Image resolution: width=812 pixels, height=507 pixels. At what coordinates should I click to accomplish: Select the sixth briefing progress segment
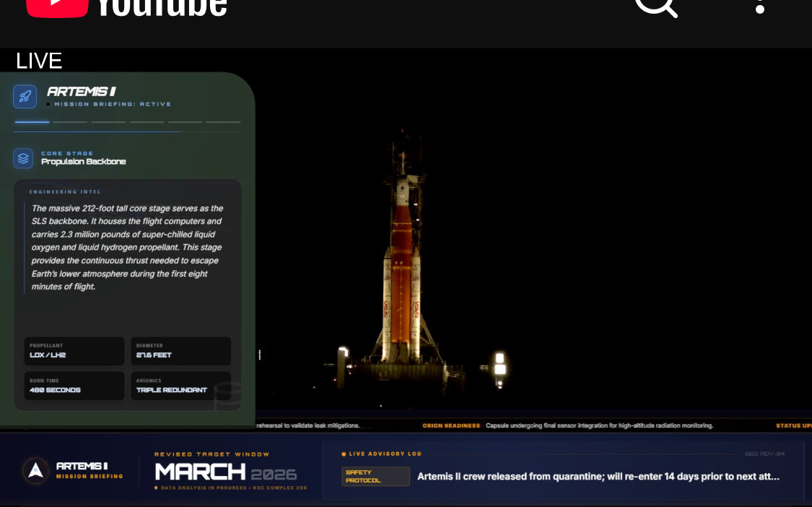click(224, 122)
